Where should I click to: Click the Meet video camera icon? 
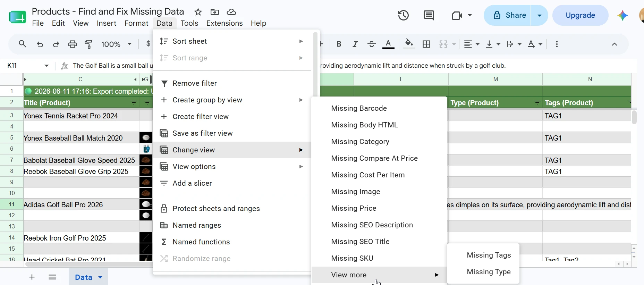click(457, 15)
